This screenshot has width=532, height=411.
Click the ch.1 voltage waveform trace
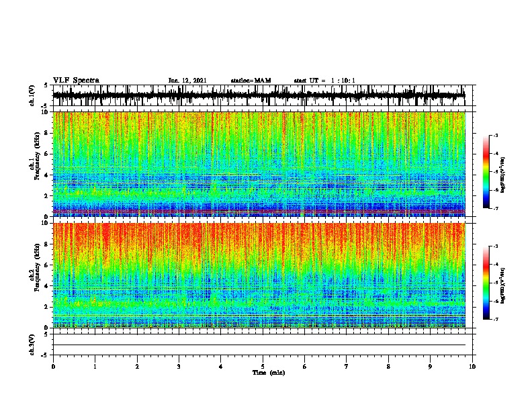pos(259,95)
